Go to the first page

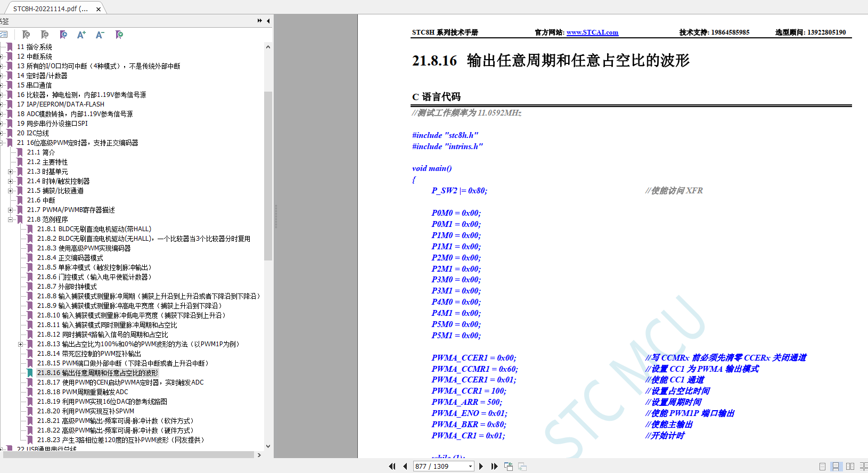[x=392, y=466]
